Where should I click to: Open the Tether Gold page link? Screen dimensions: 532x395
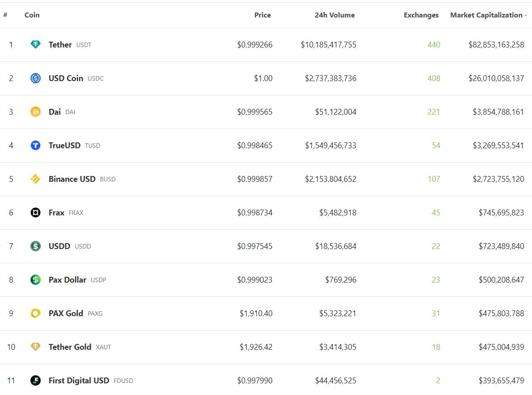[x=70, y=347]
